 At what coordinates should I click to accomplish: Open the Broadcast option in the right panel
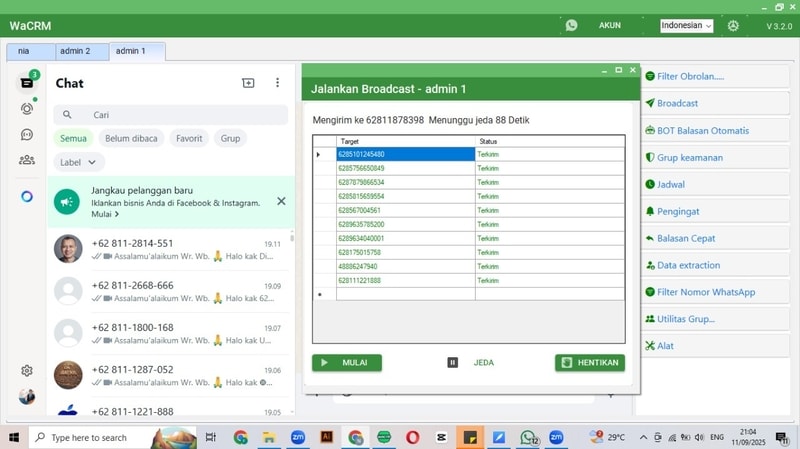714,104
